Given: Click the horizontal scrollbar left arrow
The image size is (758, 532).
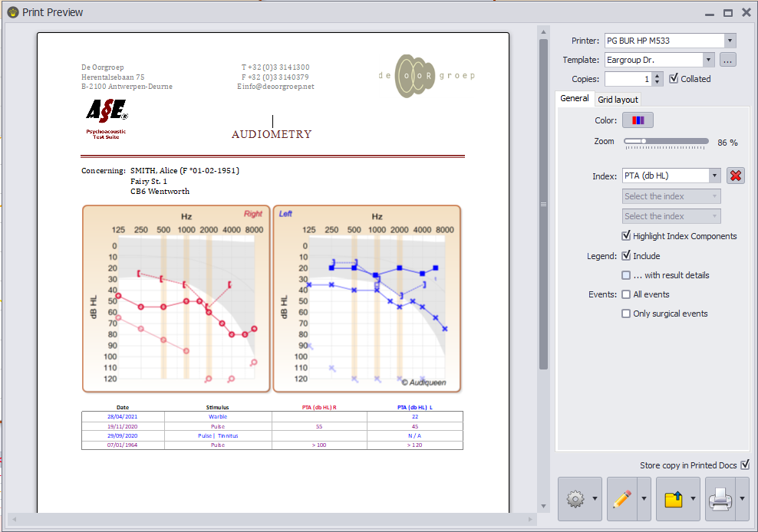Looking at the screenshot, I should click(15, 519).
